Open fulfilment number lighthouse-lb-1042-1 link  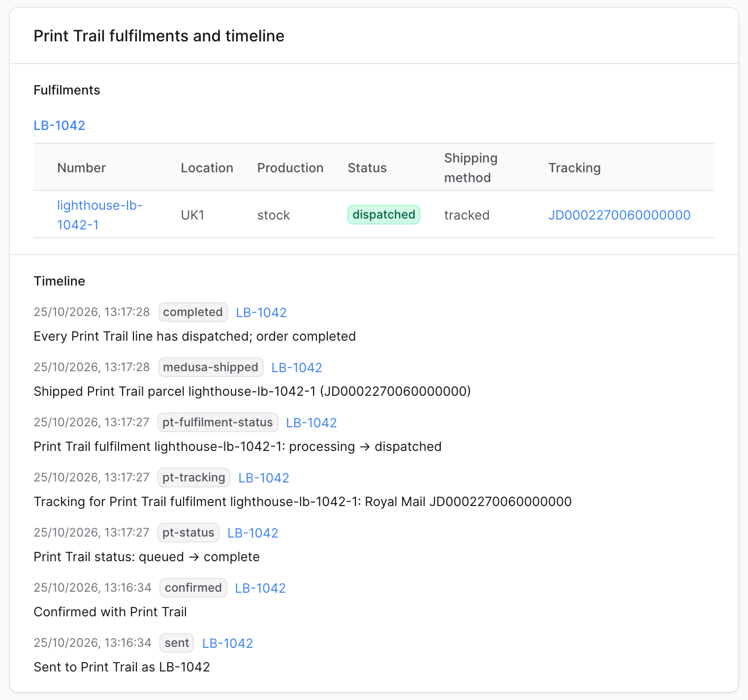[x=100, y=215]
